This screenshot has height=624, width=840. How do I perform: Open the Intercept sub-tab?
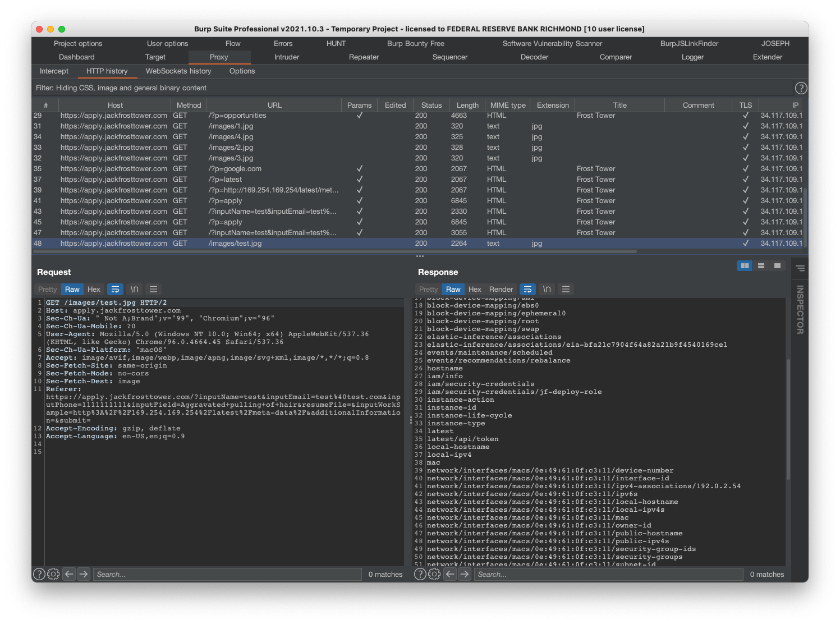point(54,71)
